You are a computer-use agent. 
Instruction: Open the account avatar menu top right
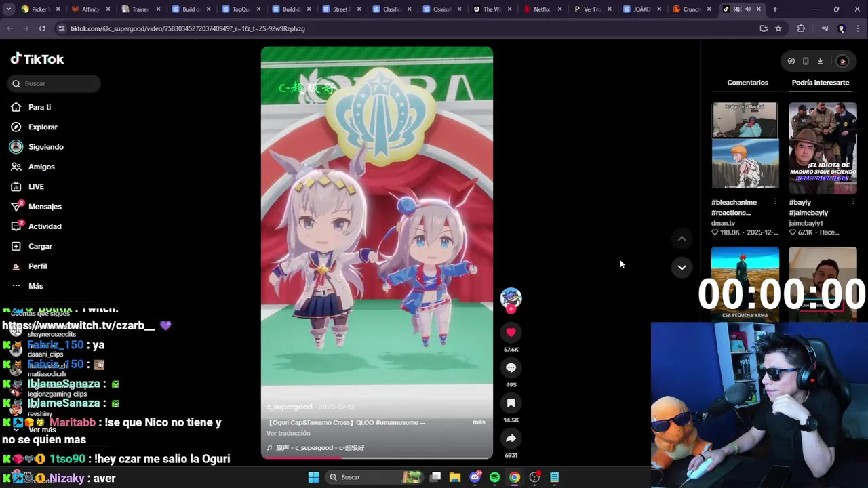pyautogui.click(x=842, y=61)
